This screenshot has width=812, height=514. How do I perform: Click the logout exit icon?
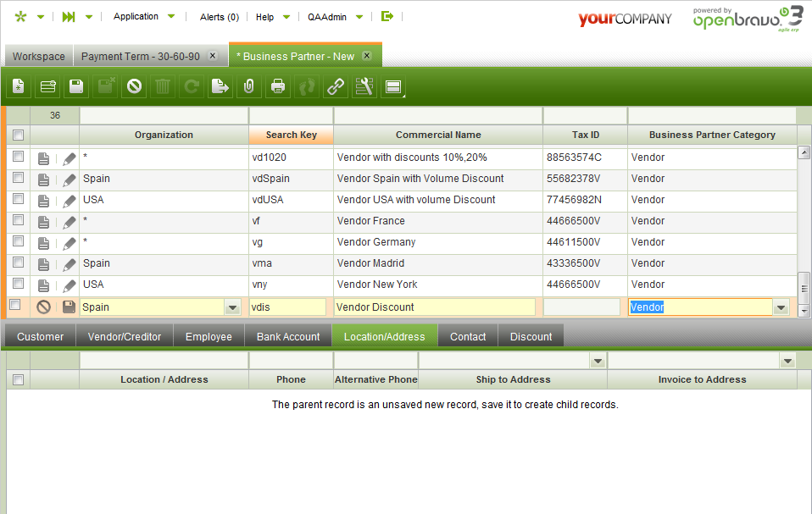(x=387, y=17)
